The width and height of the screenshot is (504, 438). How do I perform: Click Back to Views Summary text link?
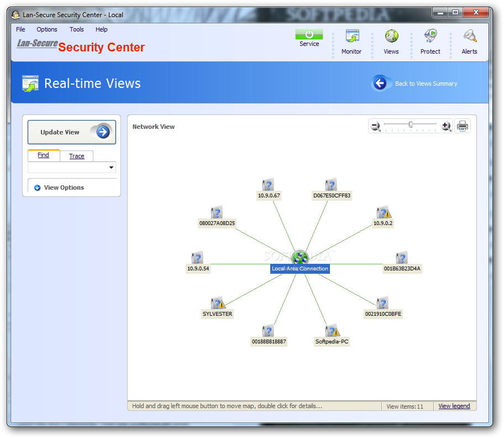click(426, 84)
